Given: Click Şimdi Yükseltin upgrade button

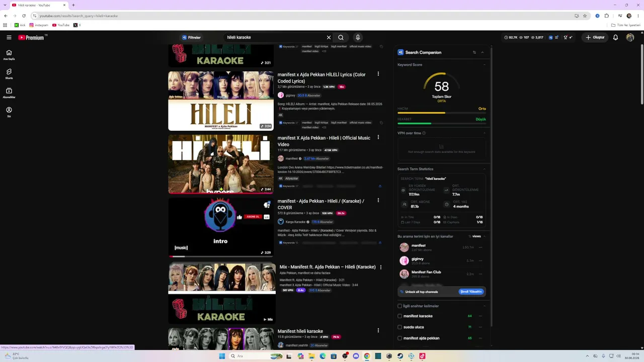Looking at the screenshot, I should (471, 292).
